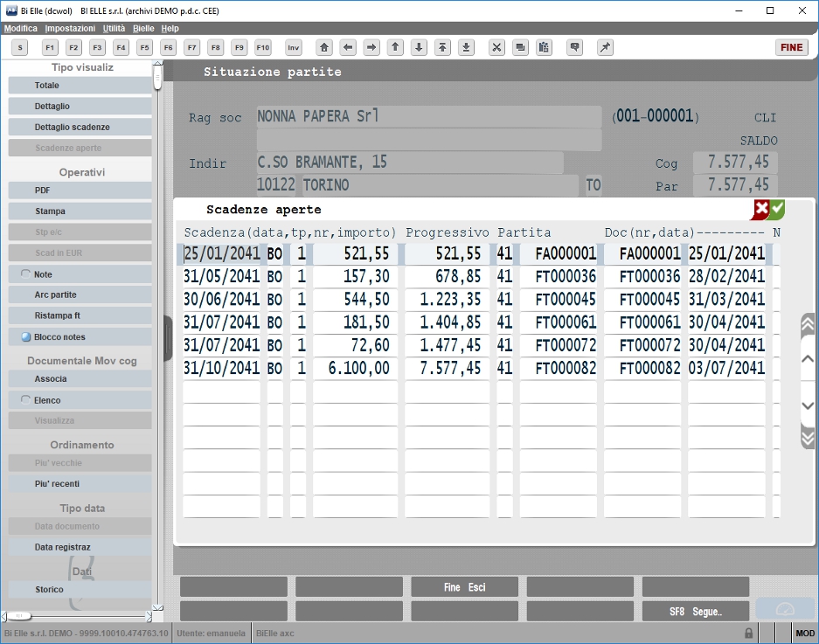The height and width of the screenshot is (644, 819).
Task: Click the green checkmark confirm icon
Action: [777, 210]
